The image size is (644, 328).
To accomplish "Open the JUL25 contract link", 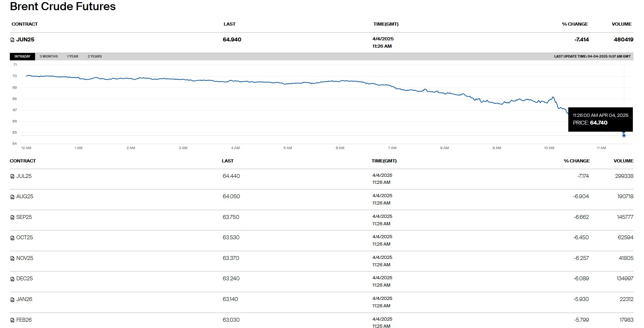I will click(x=24, y=176).
